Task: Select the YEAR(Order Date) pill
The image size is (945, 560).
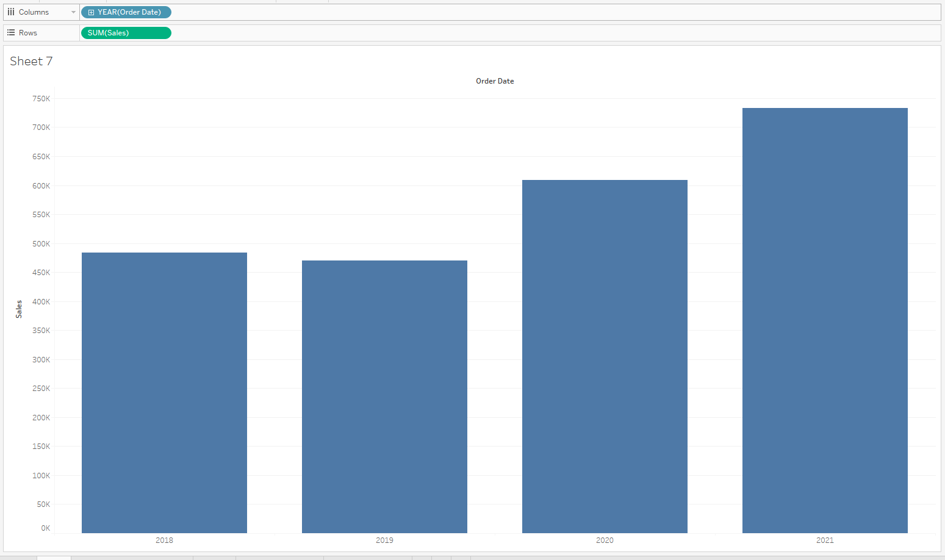Action: [131, 12]
